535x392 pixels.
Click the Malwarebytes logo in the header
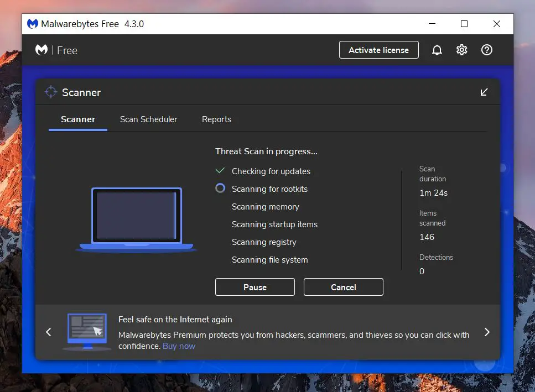(x=41, y=50)
